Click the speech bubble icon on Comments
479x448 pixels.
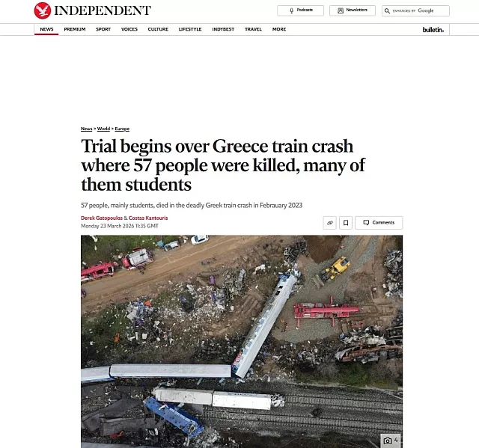pyautogui.click(x=366, y=222)
